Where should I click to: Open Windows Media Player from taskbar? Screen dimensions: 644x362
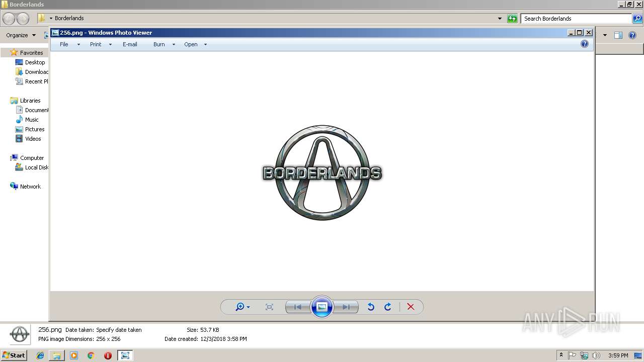tap(74, 355)
